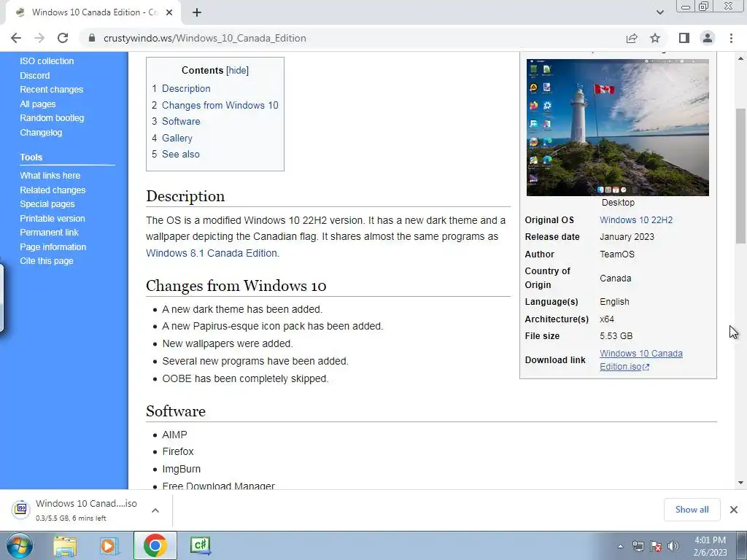
Task: Open Printable version link
Action: point(53,218)
